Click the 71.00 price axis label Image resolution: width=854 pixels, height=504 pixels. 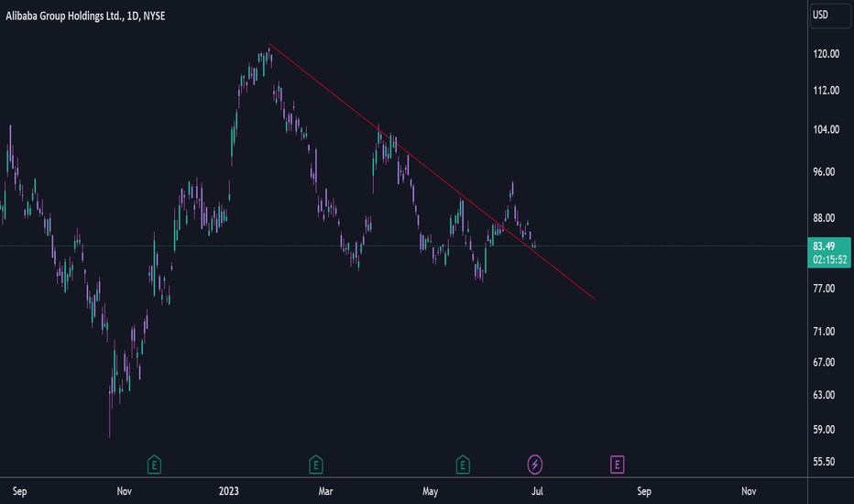824,332
